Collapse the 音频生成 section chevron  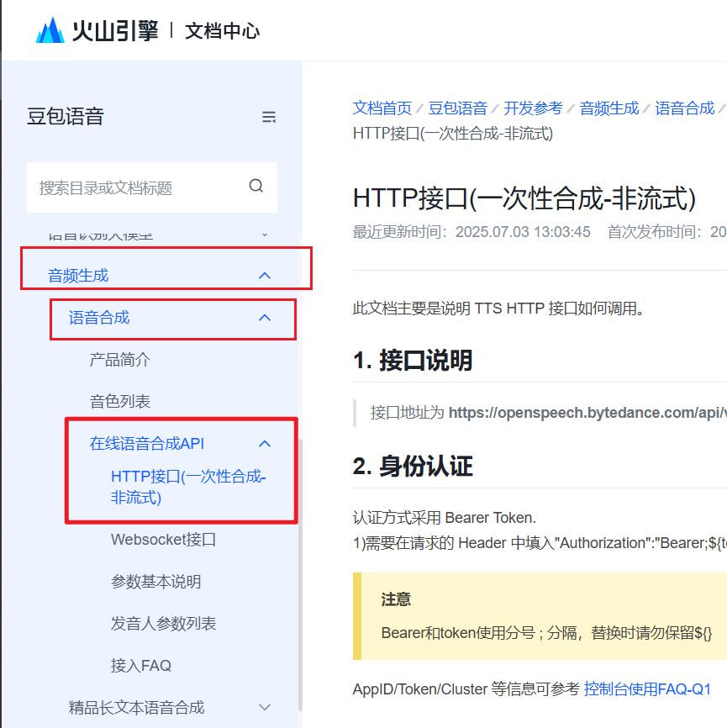tap(265, 275)
